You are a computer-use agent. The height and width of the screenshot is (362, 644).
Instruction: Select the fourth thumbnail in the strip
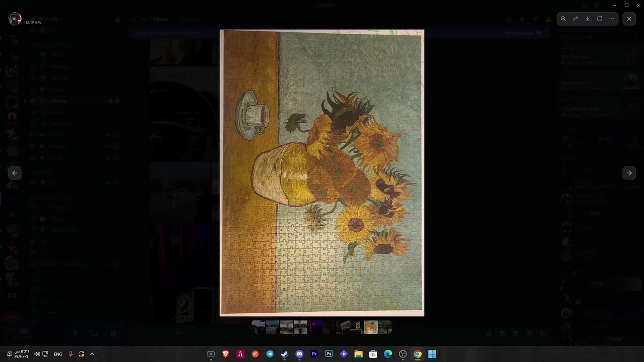300,327
